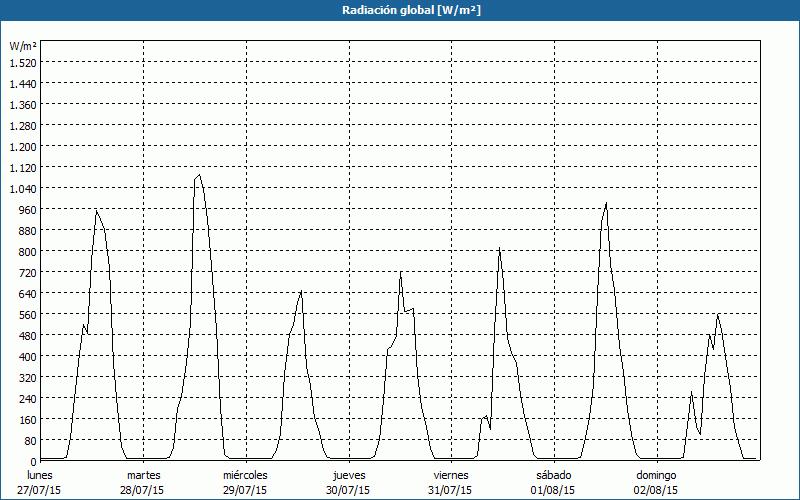Select the "miércoles" day label
800x500 pixels.
pos(245,474)
